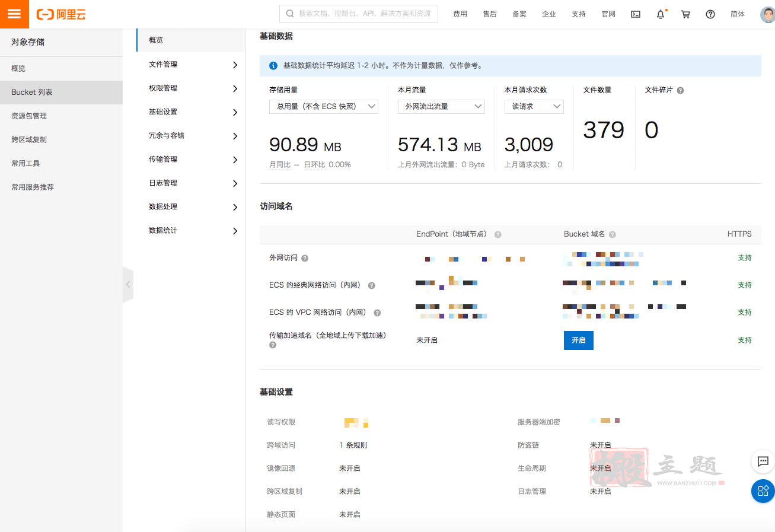Screen dimensions: 775x532
Task: Open the chat feedback floating icon
Action: coord(763,461)
